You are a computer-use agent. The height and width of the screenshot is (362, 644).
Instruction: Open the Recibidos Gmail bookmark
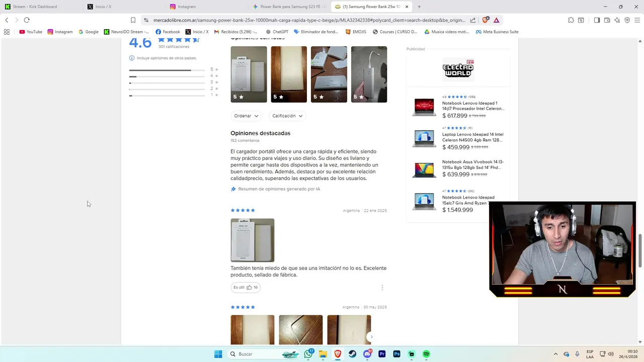tap(235, 32)
